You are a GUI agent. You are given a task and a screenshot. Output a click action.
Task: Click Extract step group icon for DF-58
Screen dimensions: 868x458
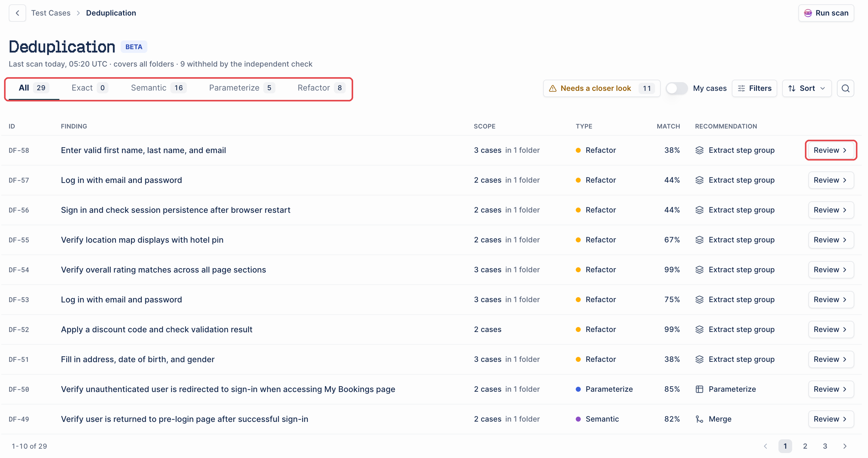pyautogui.click(x=699, y=150)
